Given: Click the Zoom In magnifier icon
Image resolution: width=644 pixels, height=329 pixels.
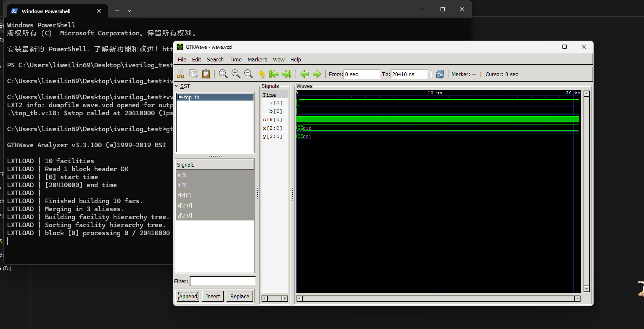Looking at the screenshot, I should (x=236, y=74).
